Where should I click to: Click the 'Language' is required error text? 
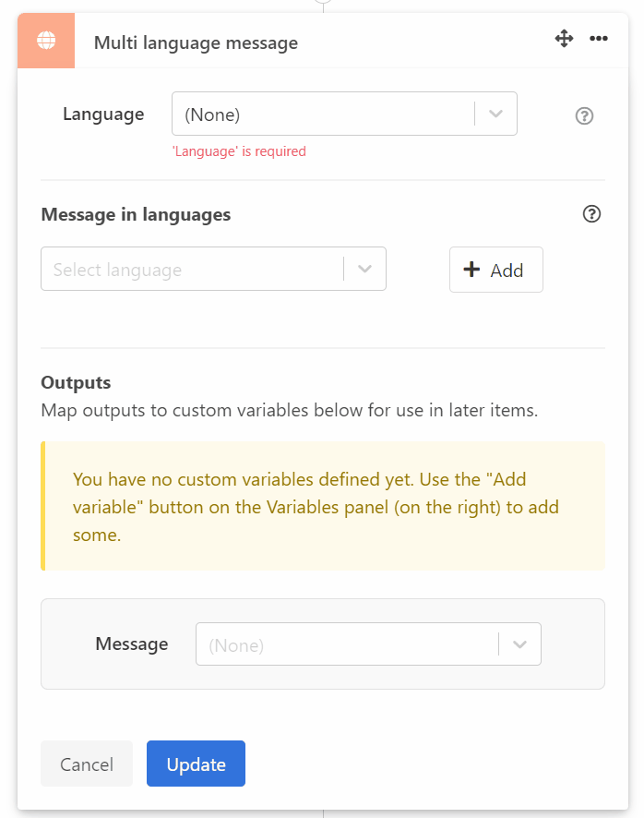tap(239, 151)
